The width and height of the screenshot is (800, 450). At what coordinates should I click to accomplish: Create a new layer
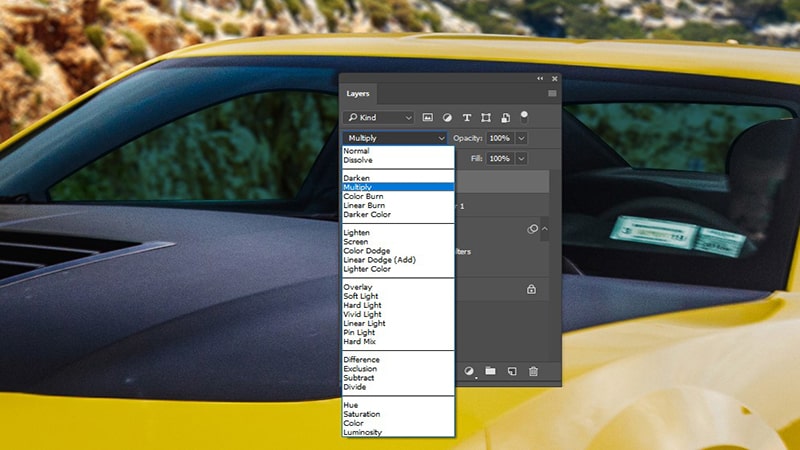point(512,371)
